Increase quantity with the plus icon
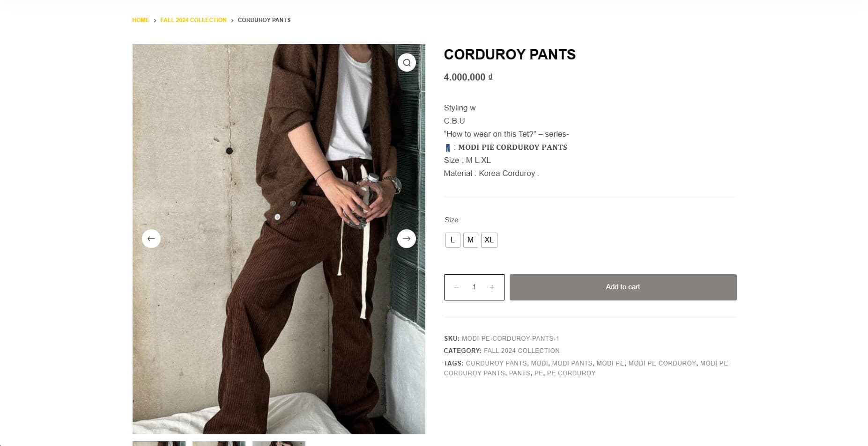The width and height of the screenshot is (868, 446). pos(491,287)
